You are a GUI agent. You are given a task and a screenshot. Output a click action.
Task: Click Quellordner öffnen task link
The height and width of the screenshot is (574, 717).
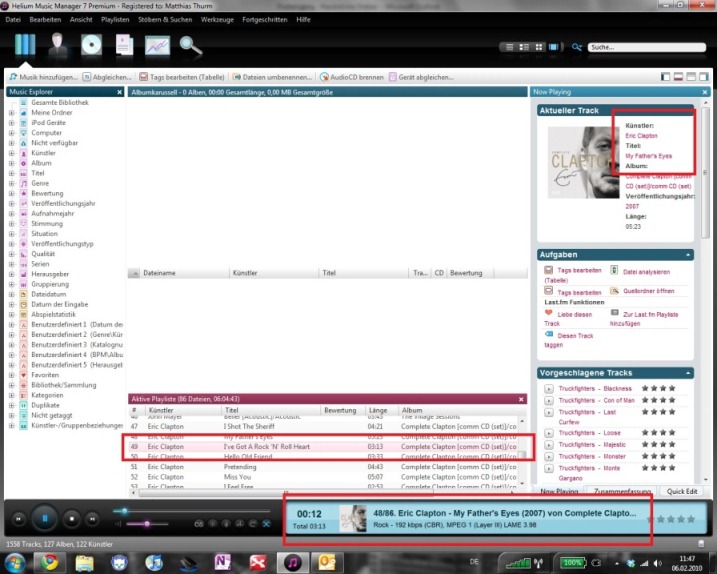(648, 291)
